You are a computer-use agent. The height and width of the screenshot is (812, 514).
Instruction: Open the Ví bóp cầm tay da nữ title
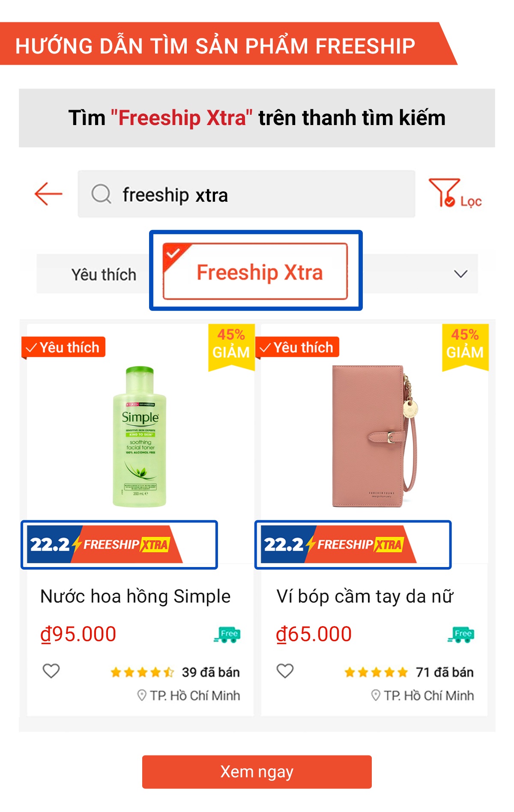[365, 596]
